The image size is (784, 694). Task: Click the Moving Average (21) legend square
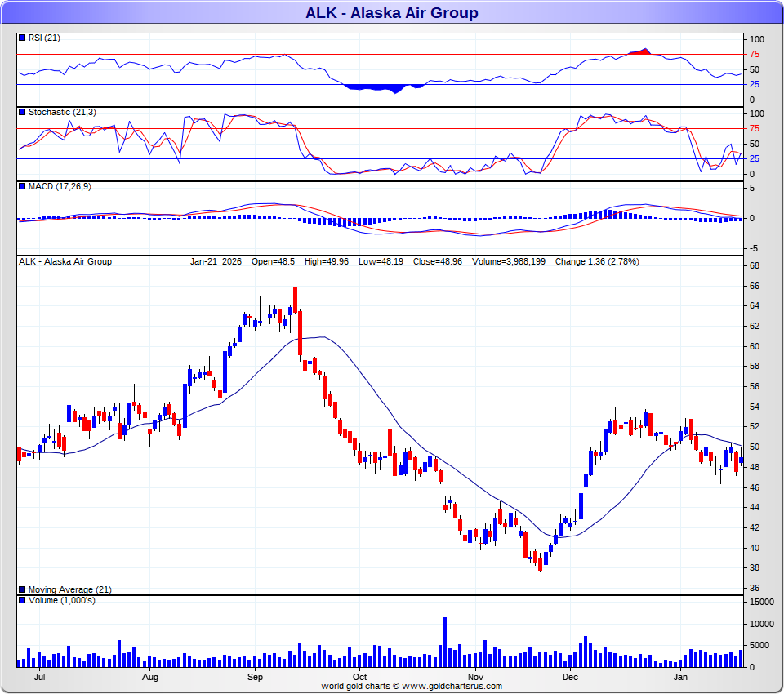click(x=22, y=589)
